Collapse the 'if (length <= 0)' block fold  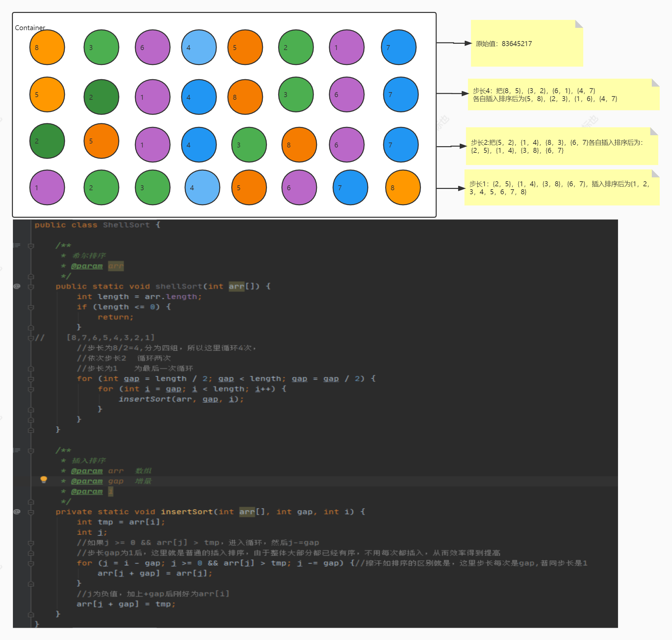pos(31,307)
